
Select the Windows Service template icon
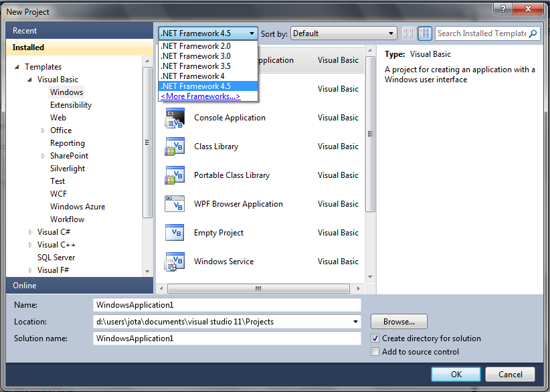pos(175,262)
